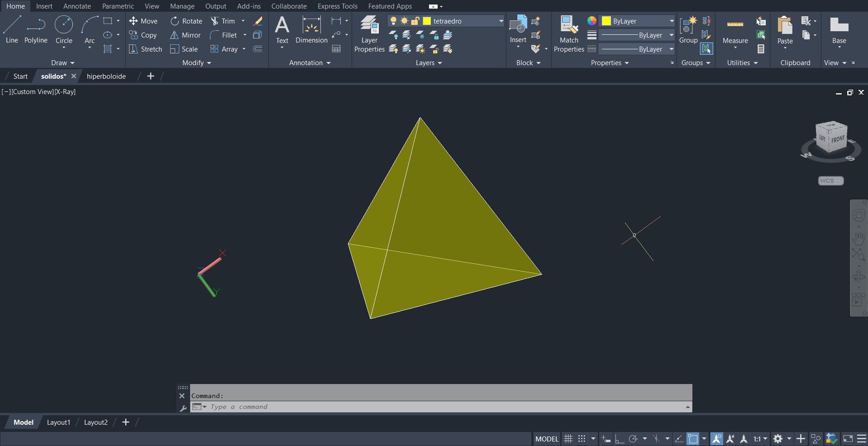Expand the Layers panel

click(x=429, y=63)
